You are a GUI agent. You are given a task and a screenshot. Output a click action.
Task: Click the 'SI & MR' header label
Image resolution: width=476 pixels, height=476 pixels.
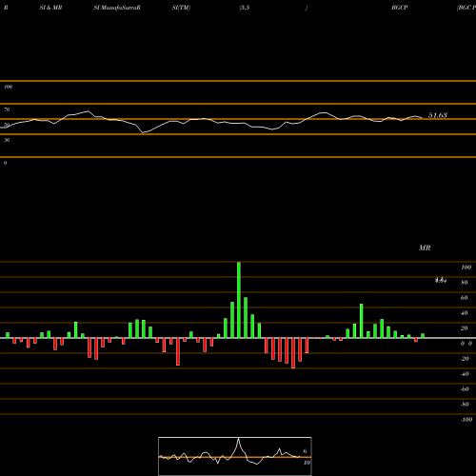pos(50,8)
